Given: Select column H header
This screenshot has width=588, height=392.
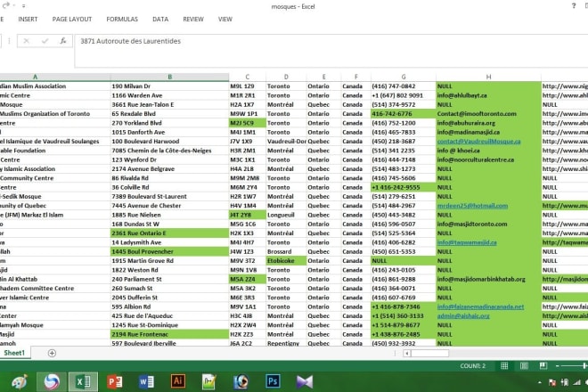Looking at the screenshot, I should point(488,77).
